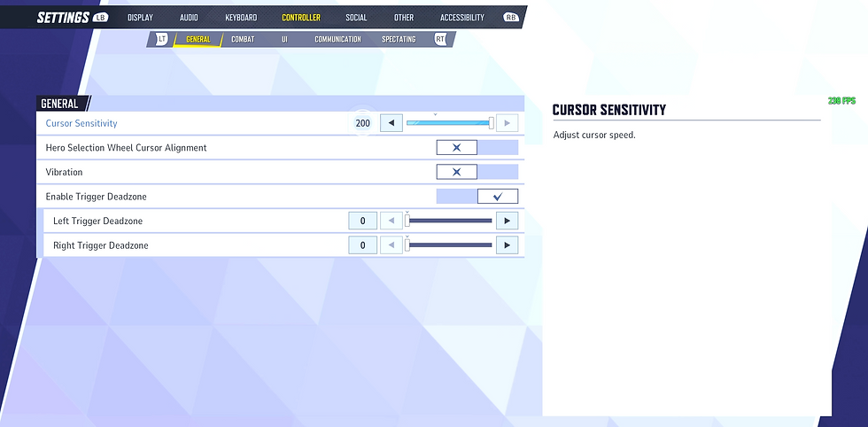
Task: Decrease Right Trigger Deadzone with left arrow
Action: [391, 245]
